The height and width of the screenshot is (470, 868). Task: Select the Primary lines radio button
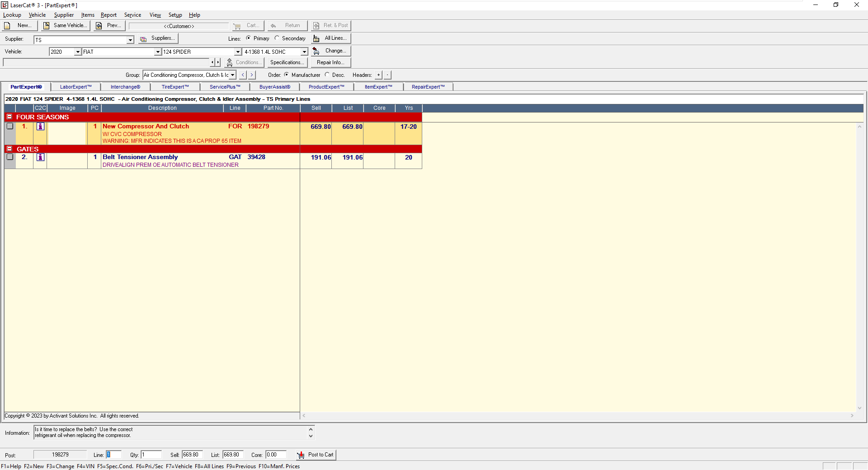point(248,38)
